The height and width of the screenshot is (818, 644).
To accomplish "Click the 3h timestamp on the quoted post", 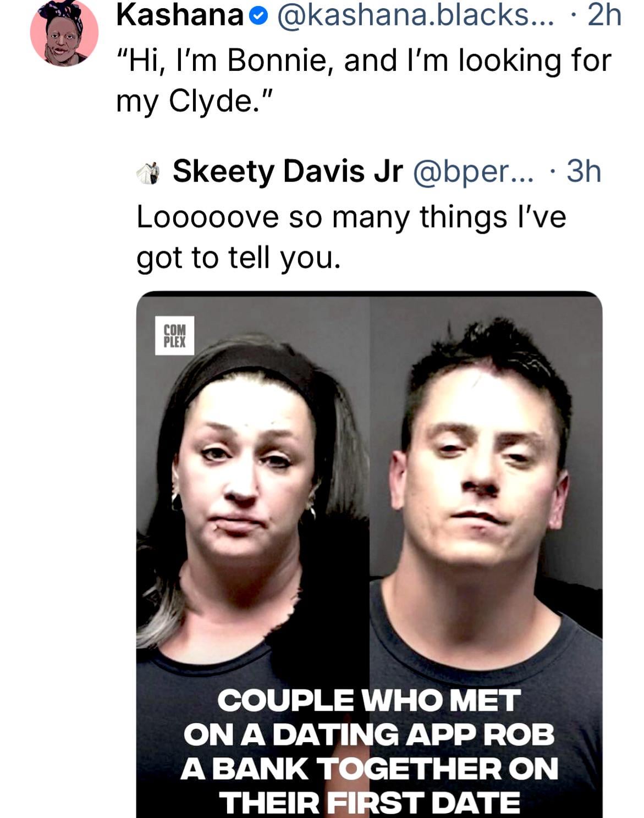I will pos(584,172).
